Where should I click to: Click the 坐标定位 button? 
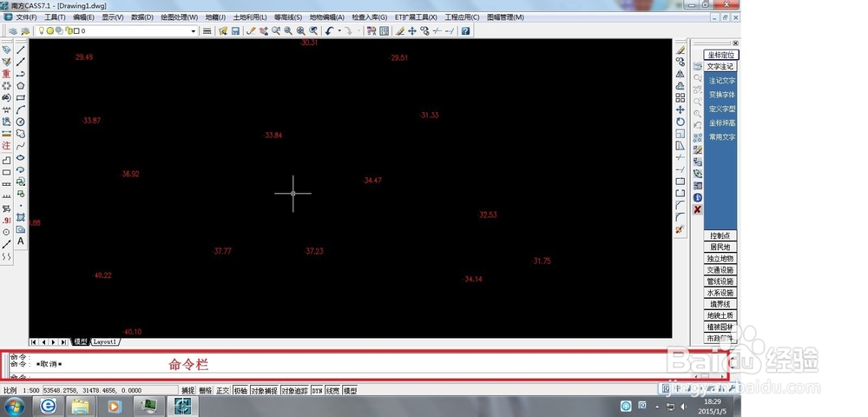[721, 55]
